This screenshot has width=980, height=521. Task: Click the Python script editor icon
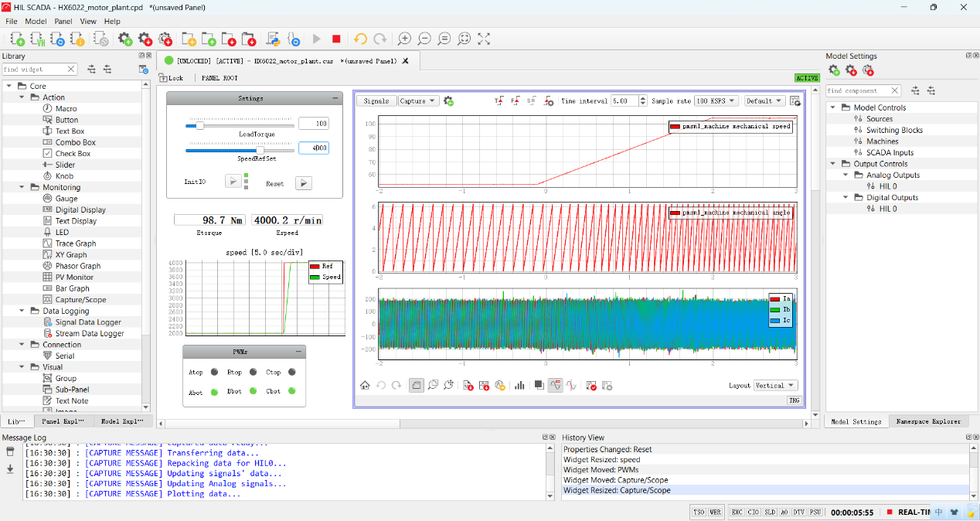pyautogui.click(x=273, y=39)
